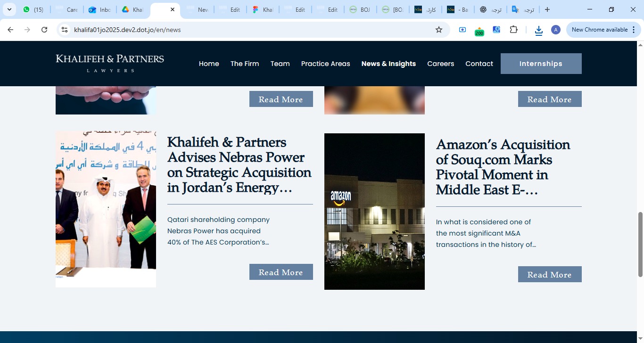Click the Internships button
This screenshot has width=644, height=343.
tap(541, 64)
